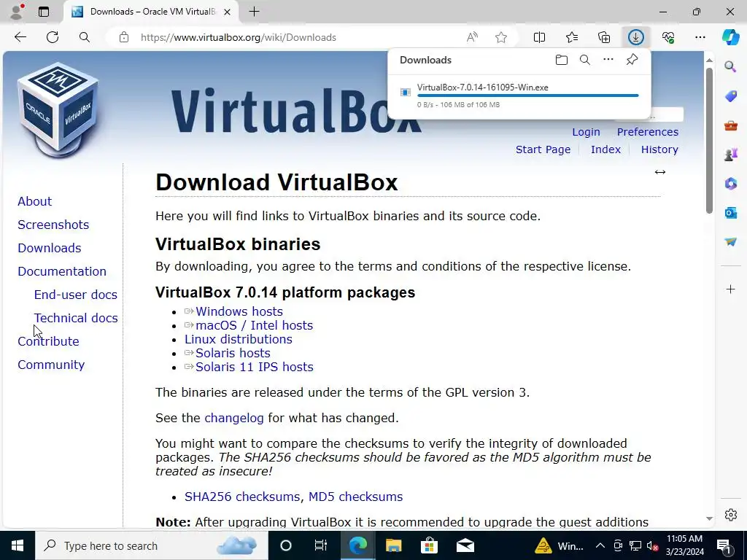Open the Preferences link
This screenshot has height=560, width=747.
[x=648, y=132]
